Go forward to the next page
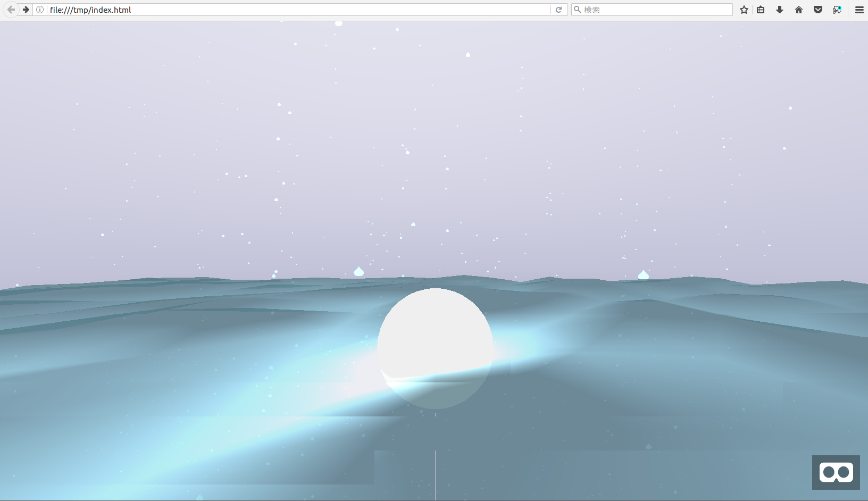 click(26, 10)
